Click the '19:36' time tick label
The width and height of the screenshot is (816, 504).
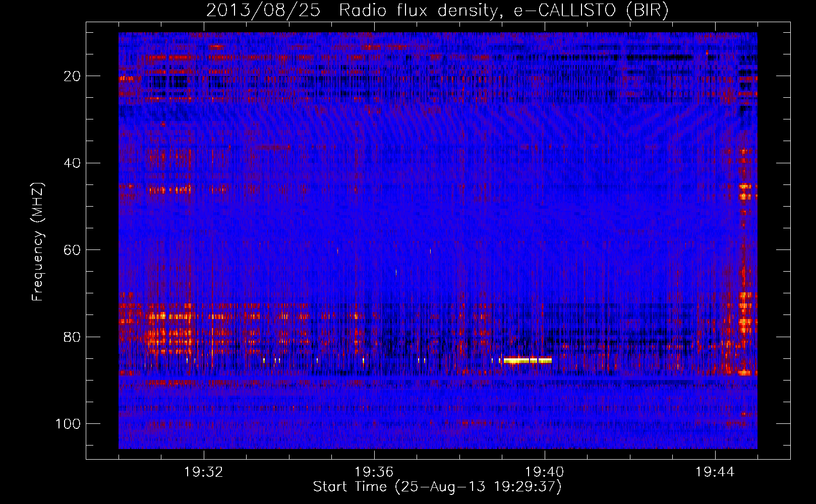pos(374,472)
